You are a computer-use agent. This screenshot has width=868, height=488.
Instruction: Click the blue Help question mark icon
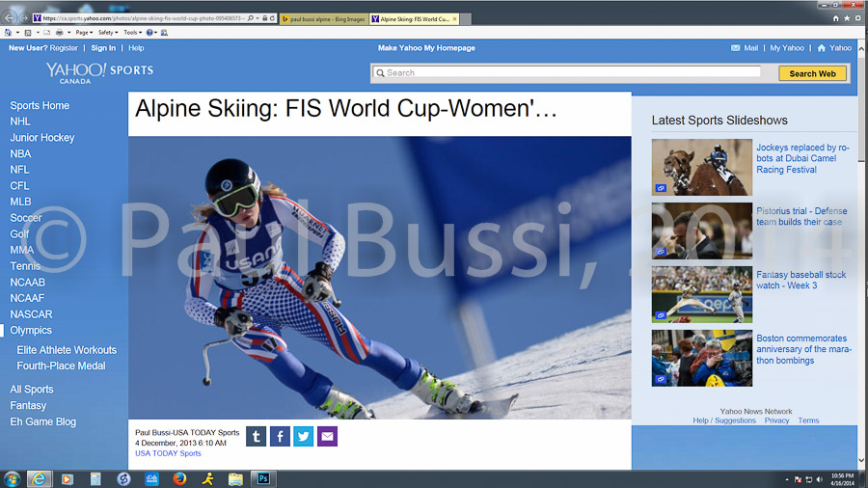[149, 33]
